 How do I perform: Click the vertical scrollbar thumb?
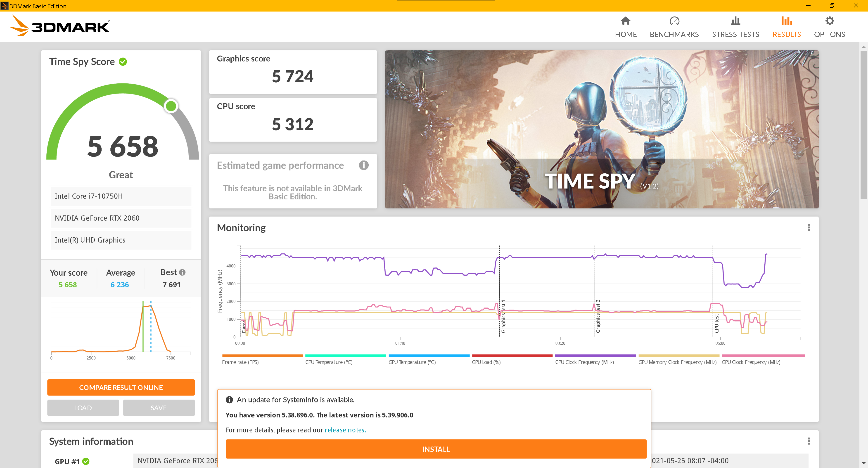pos(864,125)
